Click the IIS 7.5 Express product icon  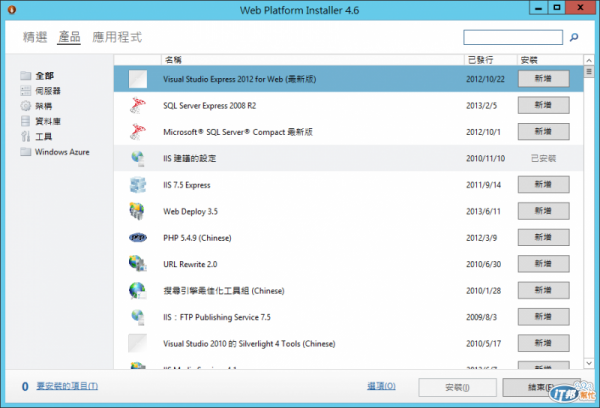[x=138, y=185]
